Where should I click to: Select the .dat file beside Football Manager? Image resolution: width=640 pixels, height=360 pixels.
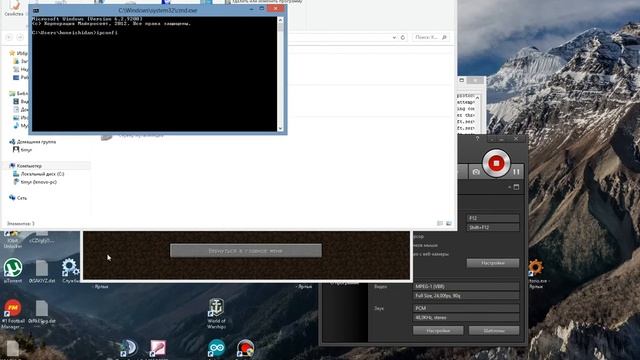42,312
